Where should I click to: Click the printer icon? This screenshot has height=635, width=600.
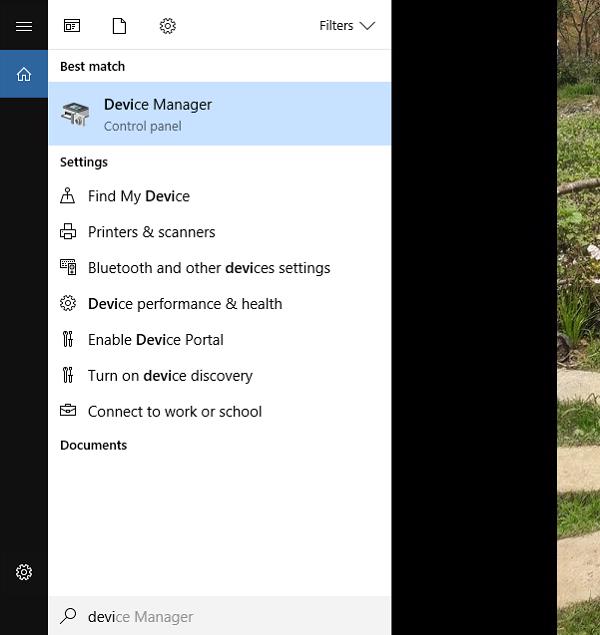pos(68,231)
